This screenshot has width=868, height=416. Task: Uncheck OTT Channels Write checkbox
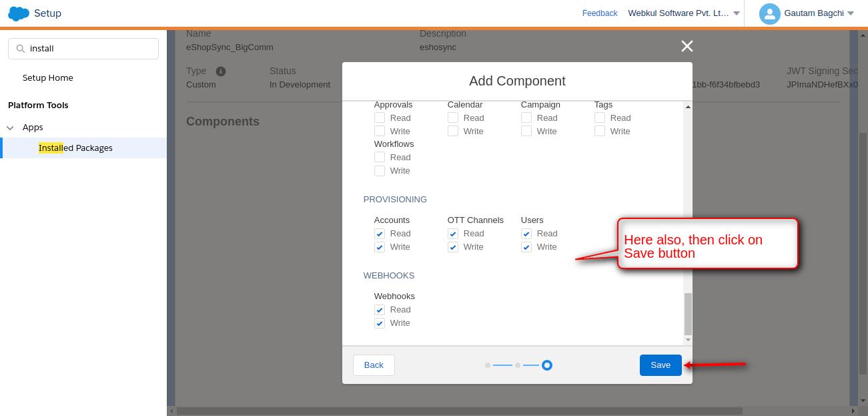click(x=453, y=247)
